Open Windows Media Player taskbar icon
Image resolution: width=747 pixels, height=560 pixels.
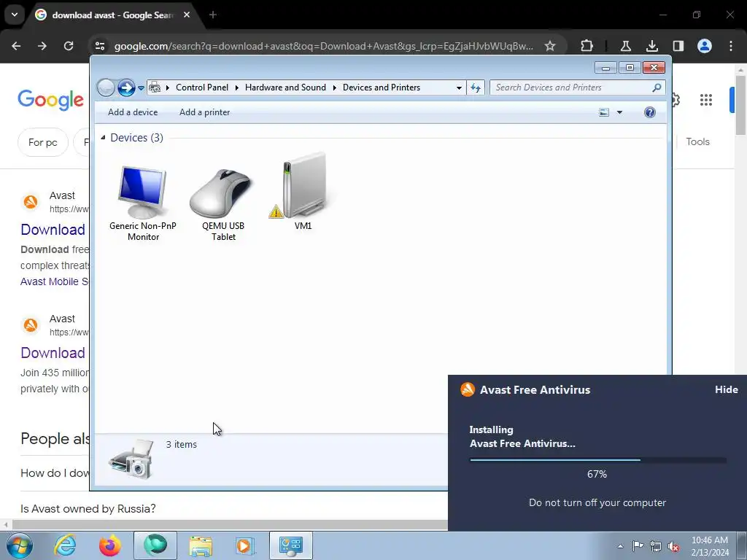tap(245, 545)
